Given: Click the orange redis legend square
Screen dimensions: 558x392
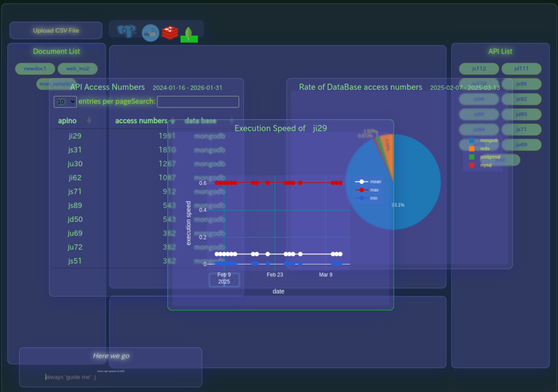Looking at the screenshot, I should 472,148.
